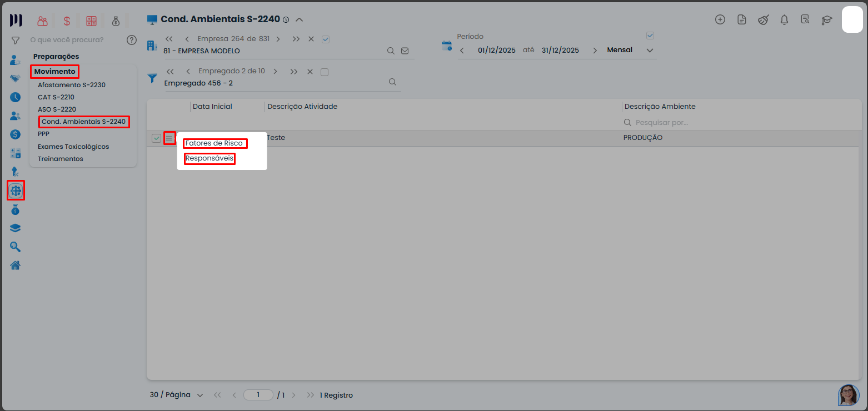Click the sidebar funnel filter icon
Image resolution: width=868 pixels, height=411 pixels.
click(16, 40)
